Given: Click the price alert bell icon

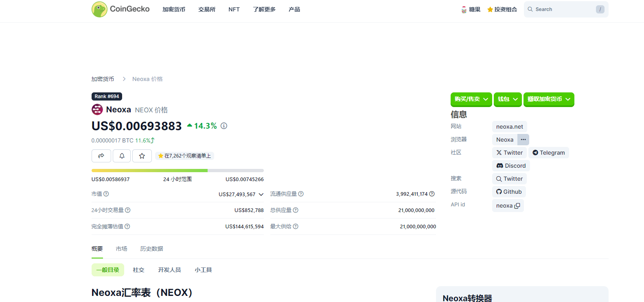Looking at the screenshot, I should [x=122, y=156].
